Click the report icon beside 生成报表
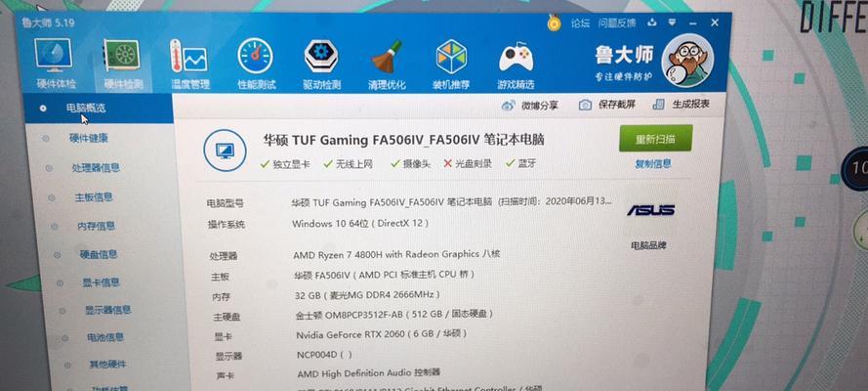 (658, 105)
